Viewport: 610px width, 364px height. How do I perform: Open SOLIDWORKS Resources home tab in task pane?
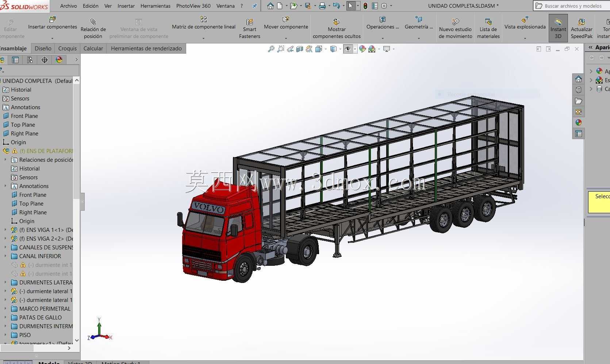coord(579,79)
